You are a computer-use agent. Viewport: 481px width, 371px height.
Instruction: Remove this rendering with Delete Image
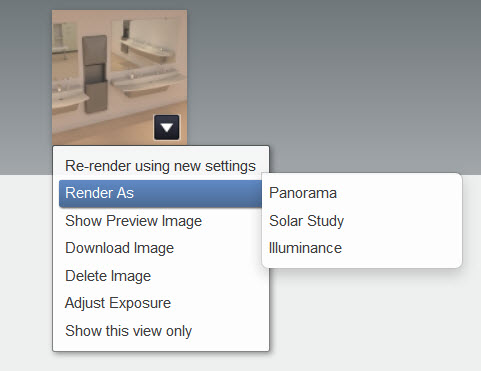click(x=160, y=276)
